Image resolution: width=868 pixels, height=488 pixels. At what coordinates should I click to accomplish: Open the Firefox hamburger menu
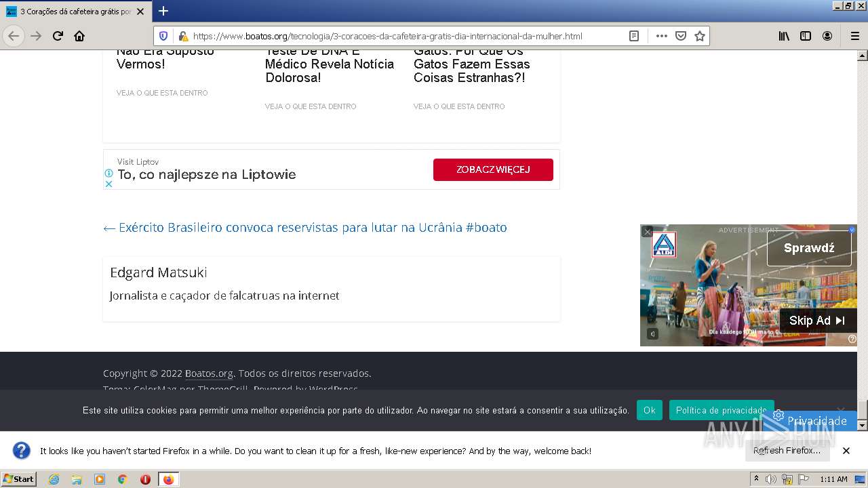pyautogui.click(x=854, y=36)
